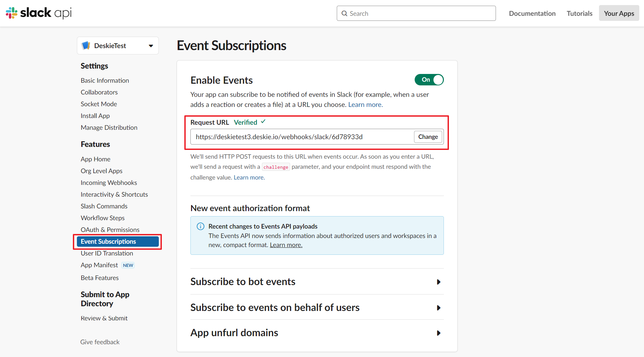Turn off the Enable Events toggle
This screenshot has width=644, height=357.
[x=429, y=80]
